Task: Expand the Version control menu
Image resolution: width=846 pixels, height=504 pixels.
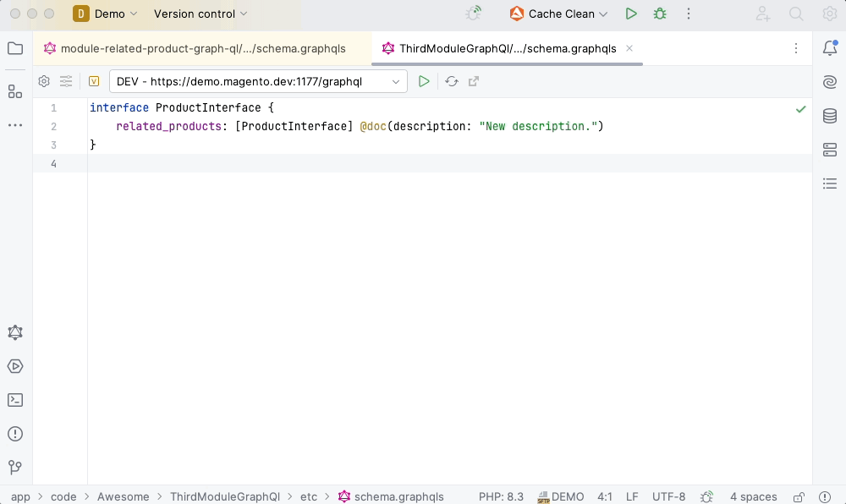Action: pos(201,14)
